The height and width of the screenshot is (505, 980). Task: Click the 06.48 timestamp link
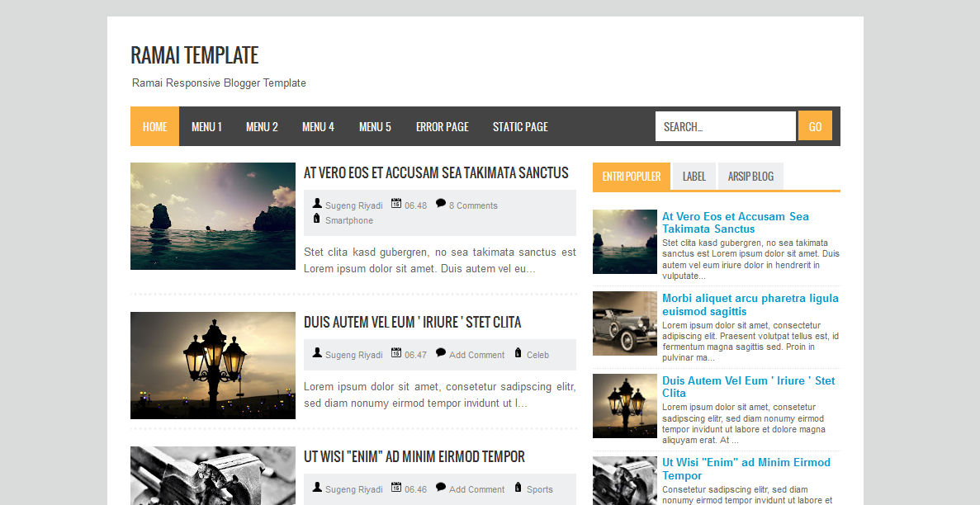(x=415, y=205)
